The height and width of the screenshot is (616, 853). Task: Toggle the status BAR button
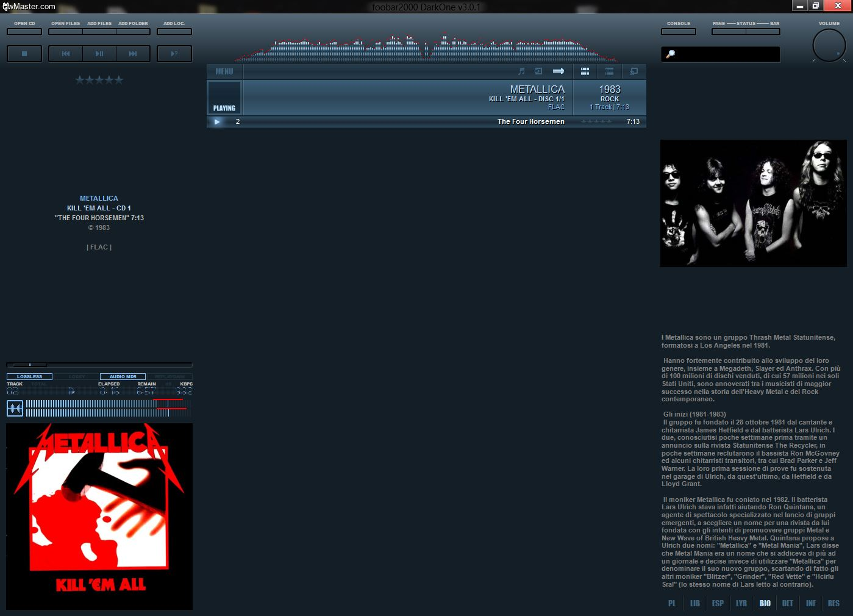click(763, 32)
